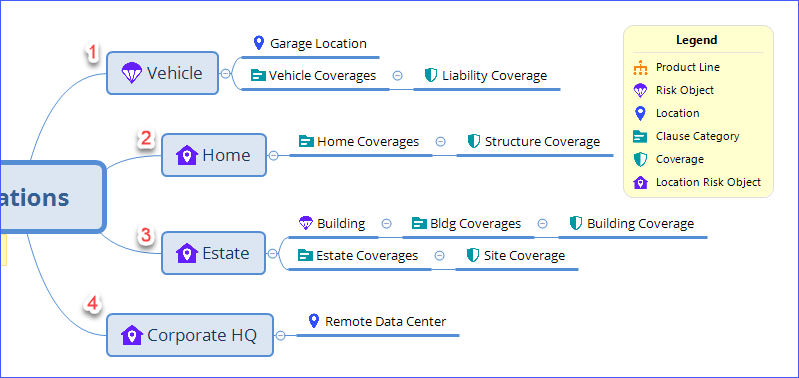Image resolution: width=799 pixels, height=378 pixels.
Task: Click the risk object icon beside Building
Action: tap(305, 223)
